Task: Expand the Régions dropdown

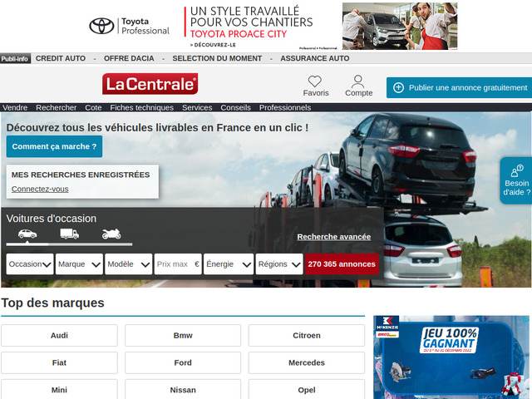Action: coord(279,264)
